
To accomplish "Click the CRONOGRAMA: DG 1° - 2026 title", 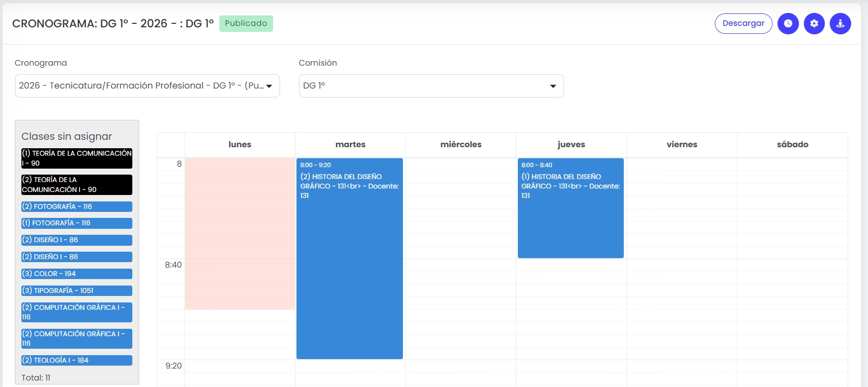I will click(113, 23).
